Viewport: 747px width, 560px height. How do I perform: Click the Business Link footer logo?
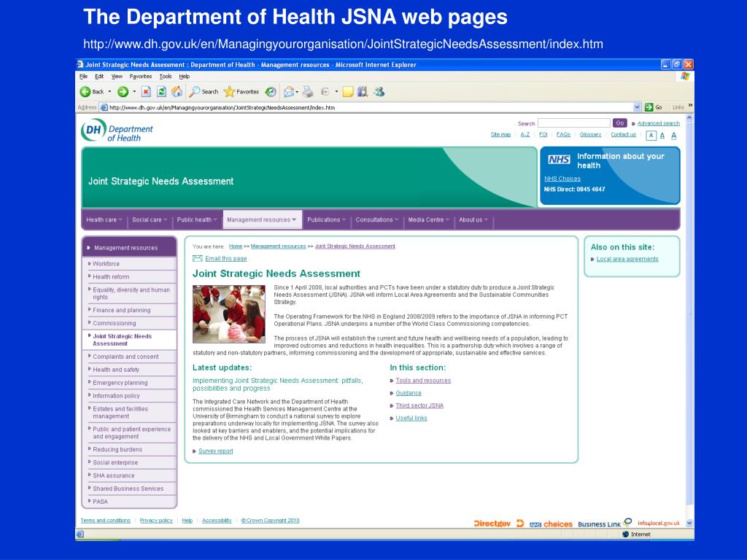605,524
